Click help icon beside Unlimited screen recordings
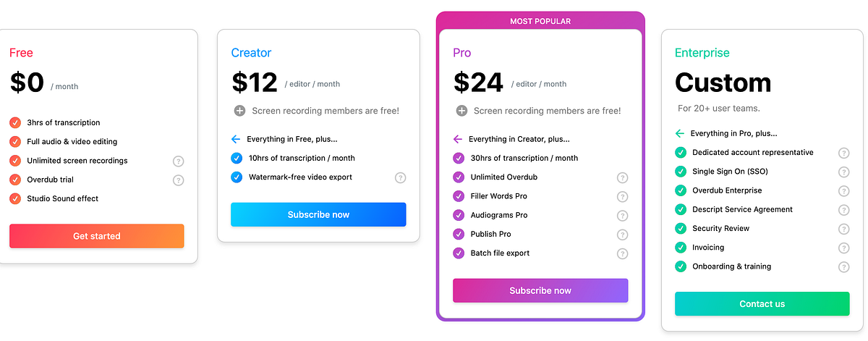 tap(179, 161)
